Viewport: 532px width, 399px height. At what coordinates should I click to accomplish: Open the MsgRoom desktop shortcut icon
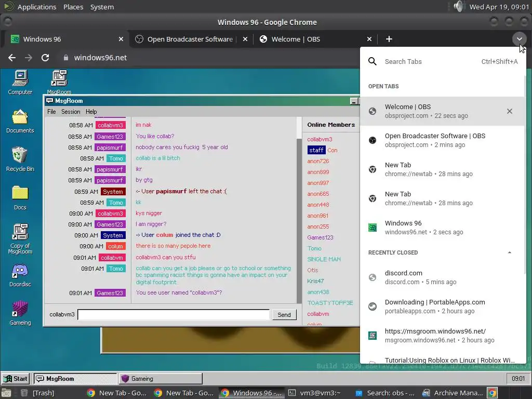[x=59, y=82]
